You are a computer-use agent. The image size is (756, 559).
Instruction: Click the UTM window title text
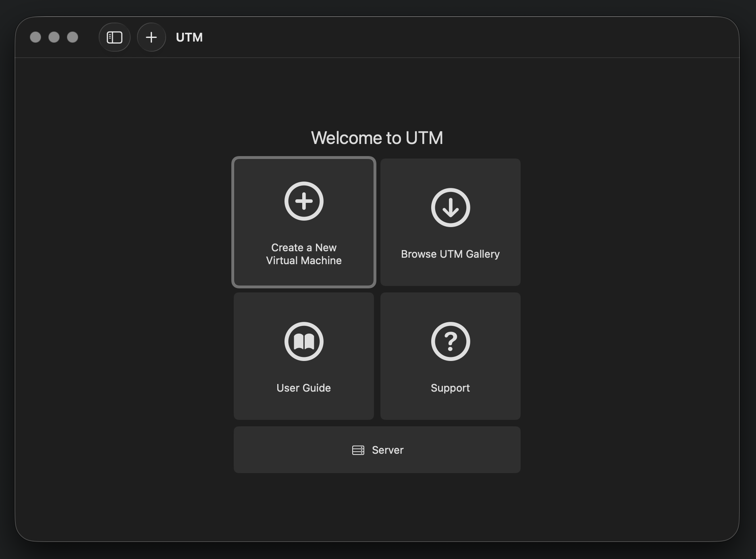click(189, 38)
